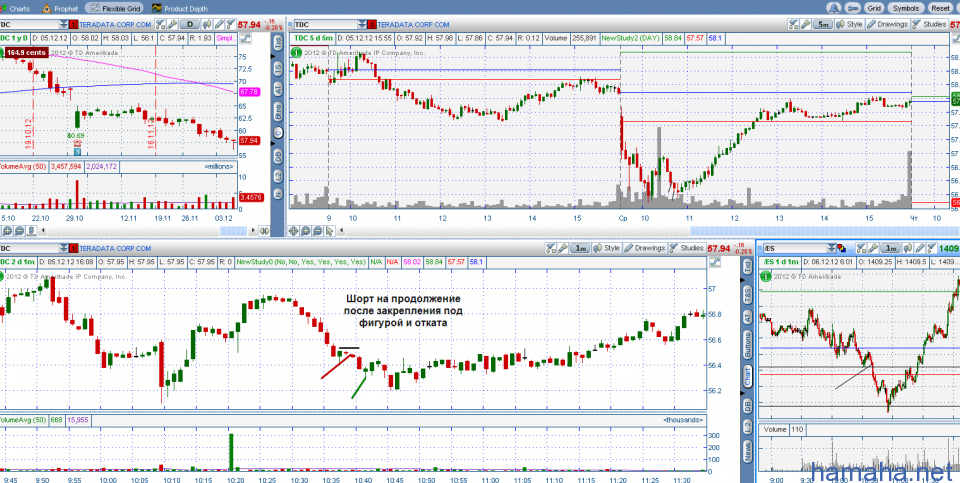Open share tool icon in 1m TDC chart
The width and height of the screenshot is (960, 483).
coord(550,248)
